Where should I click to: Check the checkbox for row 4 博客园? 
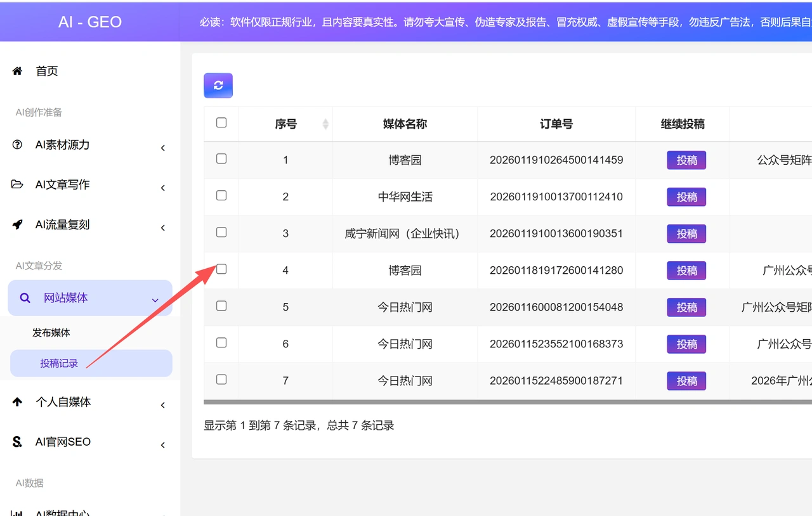click(221, 269)
